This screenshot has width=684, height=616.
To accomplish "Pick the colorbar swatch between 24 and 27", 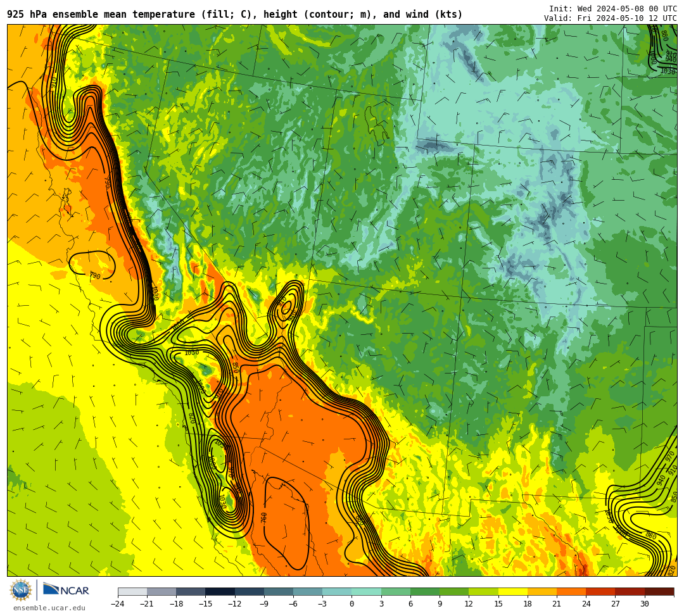I will pyautogui.click(x=600, y=591).
